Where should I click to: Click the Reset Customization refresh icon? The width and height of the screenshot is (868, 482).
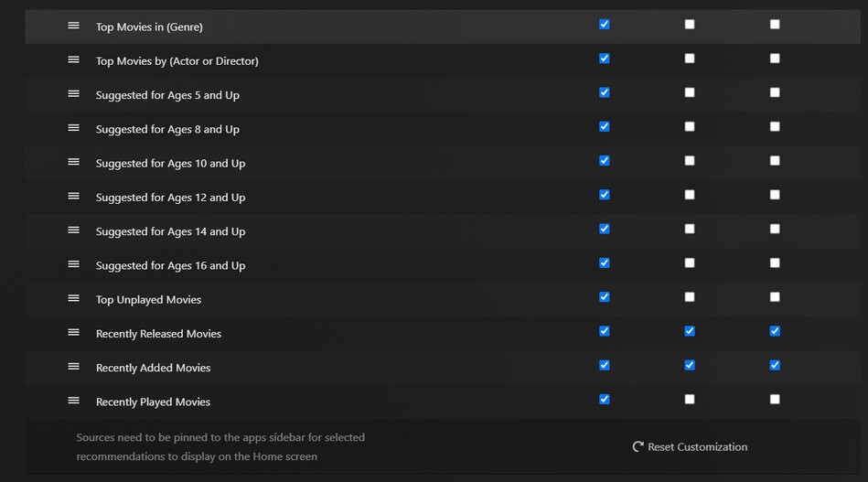coord(638,447)
